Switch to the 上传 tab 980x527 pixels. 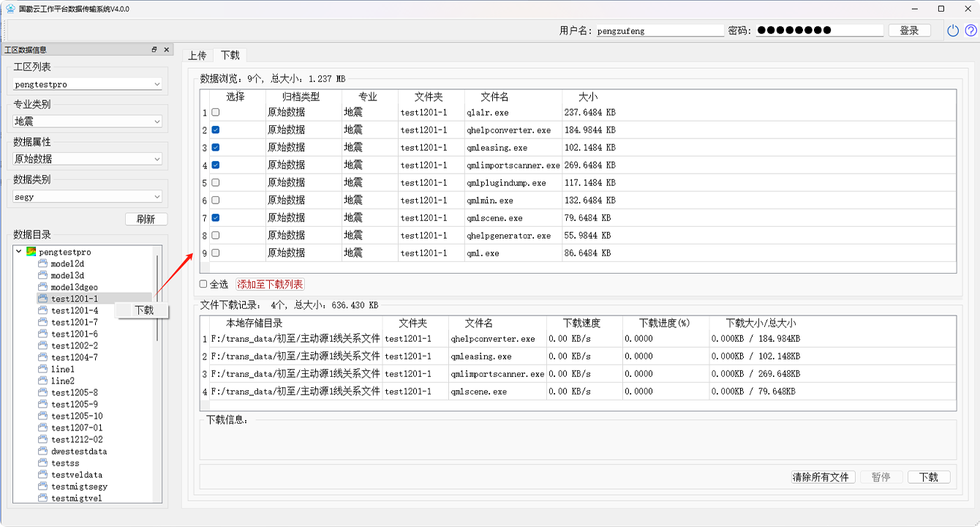pyautogui.click(x=197, y=56)
